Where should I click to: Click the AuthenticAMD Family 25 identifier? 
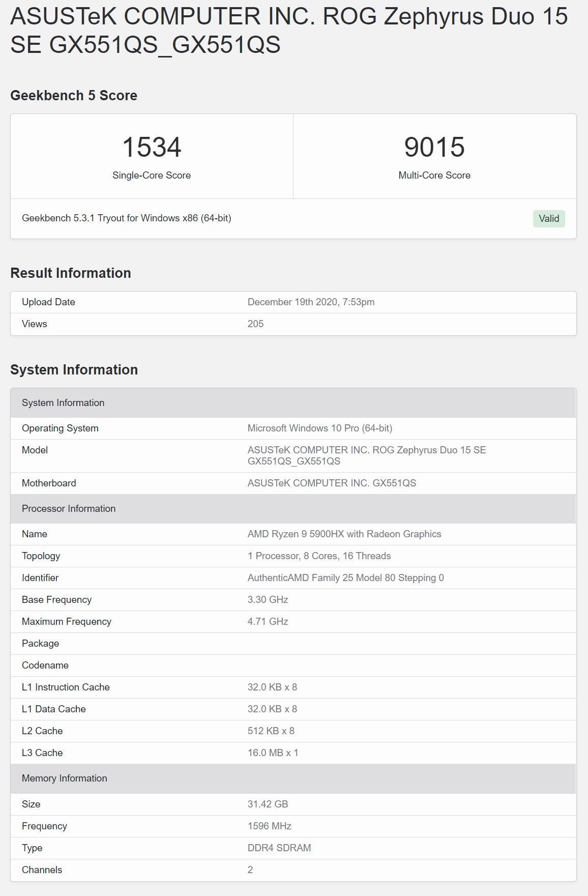(345, 578)
